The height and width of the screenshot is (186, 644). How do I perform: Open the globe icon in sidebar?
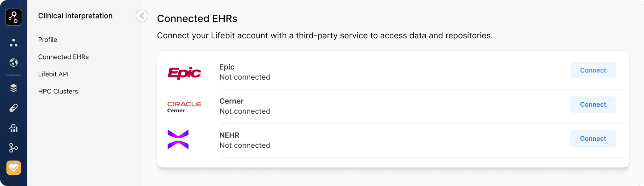pos(13,63)
